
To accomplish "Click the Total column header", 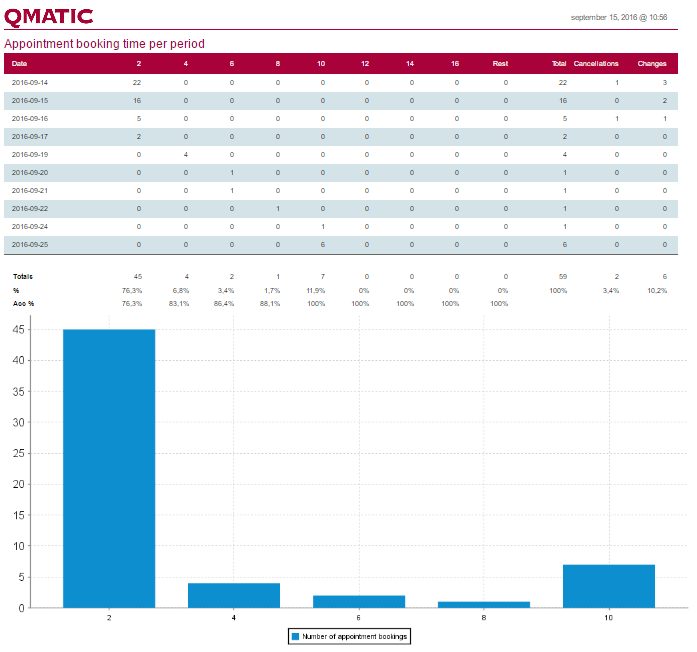I will 559,63.
